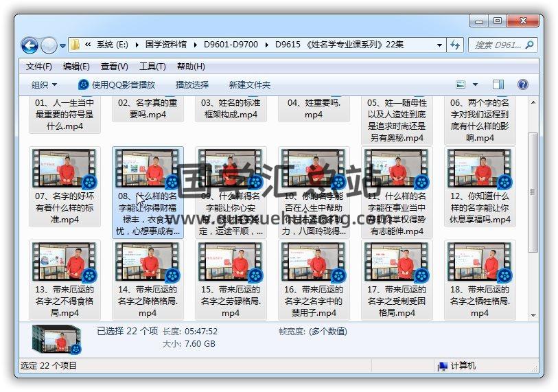The image size is (558, 392).
Task: Open the view options dropdown arrow
Action: [x=475, y=84]
